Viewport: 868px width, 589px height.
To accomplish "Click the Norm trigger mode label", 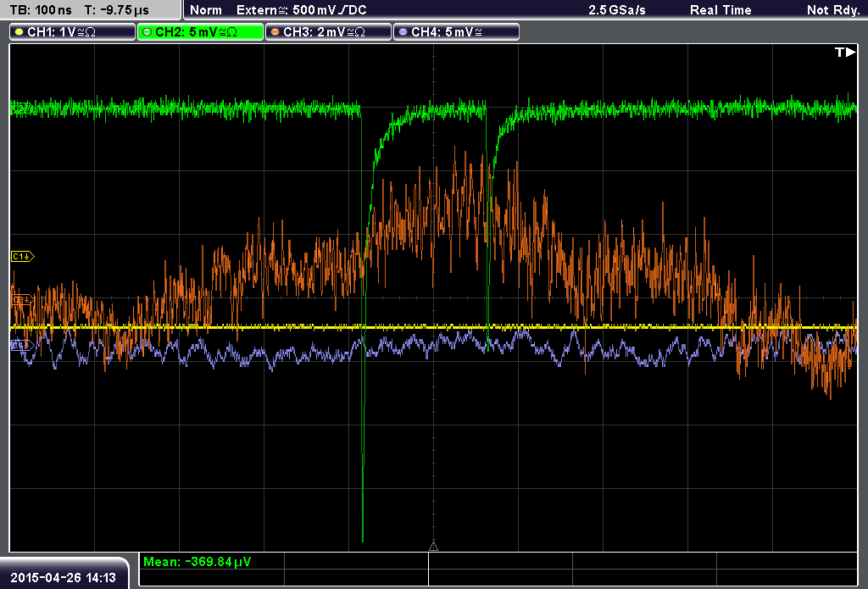I will click(x=205, y=10).
